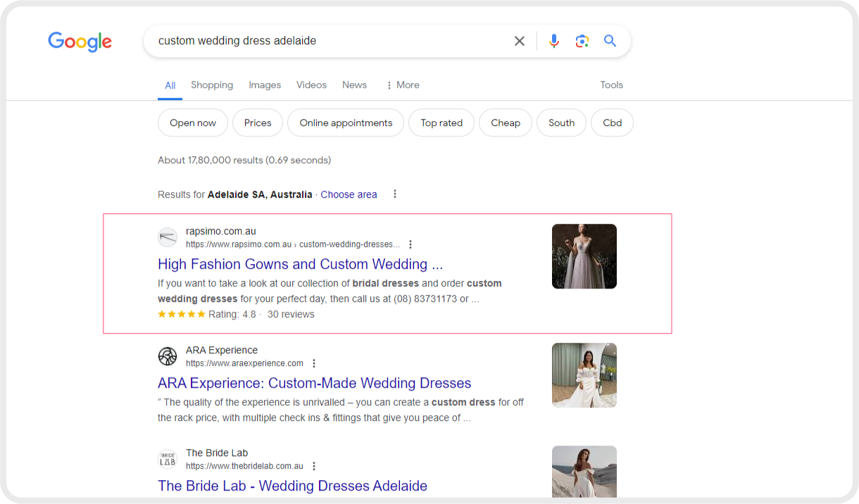Click the rapsimo.com.au site favicon
Viewport: 859px width, 504px height.
pos(168,237)
